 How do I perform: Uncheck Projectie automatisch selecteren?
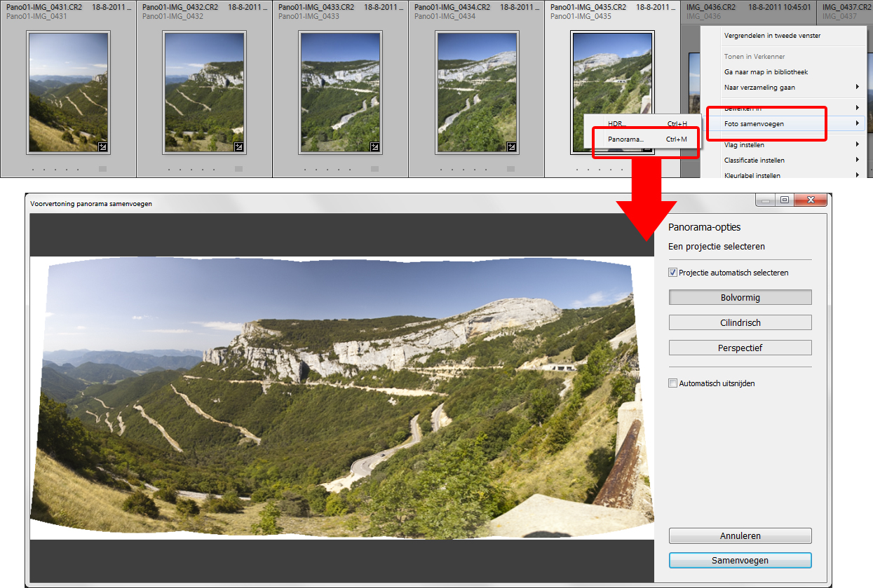point(673,273)
